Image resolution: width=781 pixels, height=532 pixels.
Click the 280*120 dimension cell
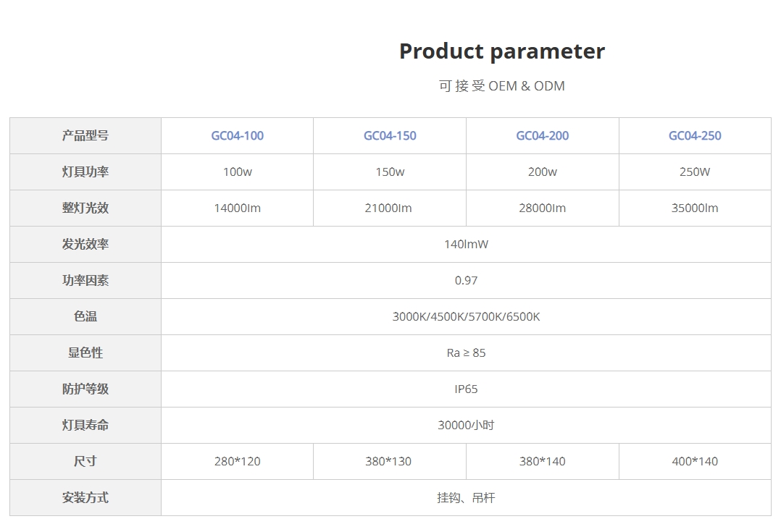coord(237,461)
